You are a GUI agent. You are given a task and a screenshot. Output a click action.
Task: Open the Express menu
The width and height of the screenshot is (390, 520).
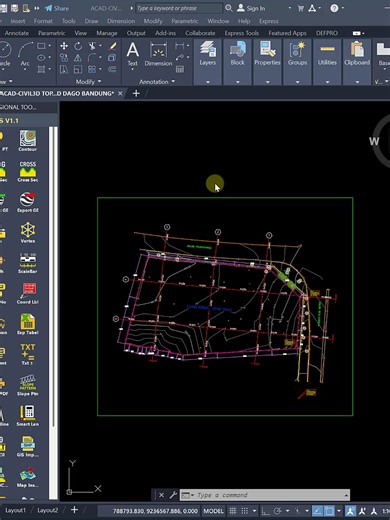(269, 21)
